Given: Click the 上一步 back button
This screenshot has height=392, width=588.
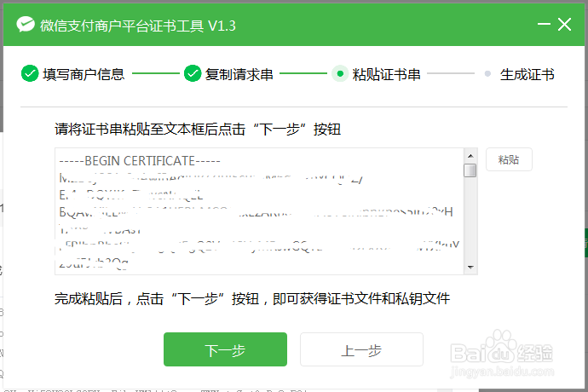Looking at the screenshot, I should [361, 349].
